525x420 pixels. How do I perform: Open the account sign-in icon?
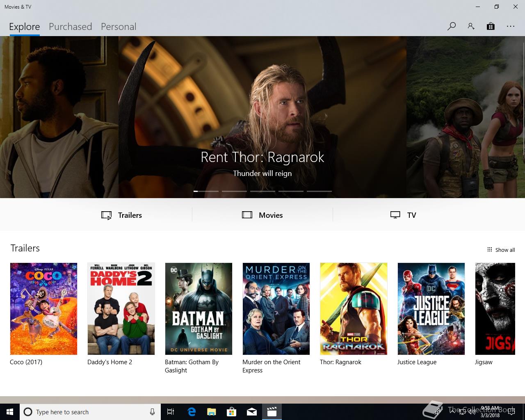(471, 26)
